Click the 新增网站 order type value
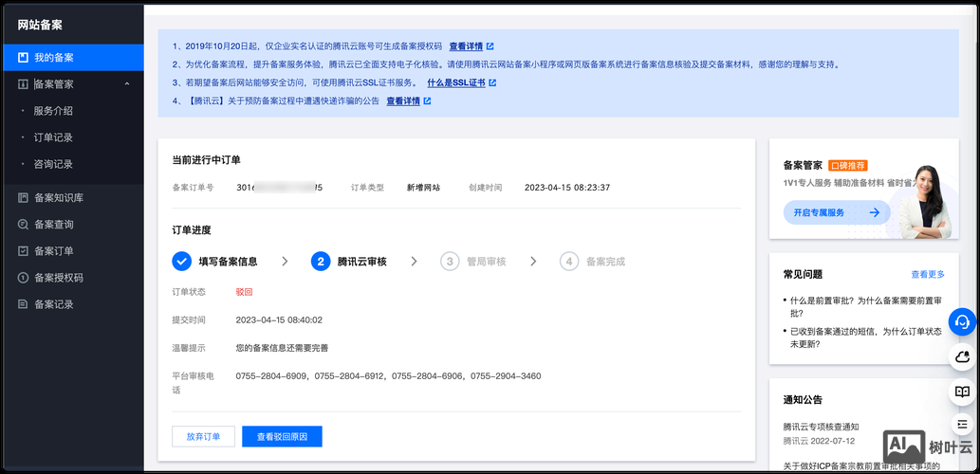The image size is (980, 474). click(x=423, y=188)
